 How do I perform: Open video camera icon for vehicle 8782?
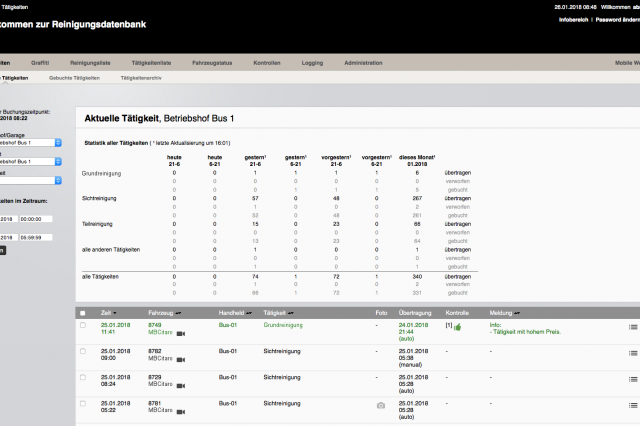coord(181,360)
